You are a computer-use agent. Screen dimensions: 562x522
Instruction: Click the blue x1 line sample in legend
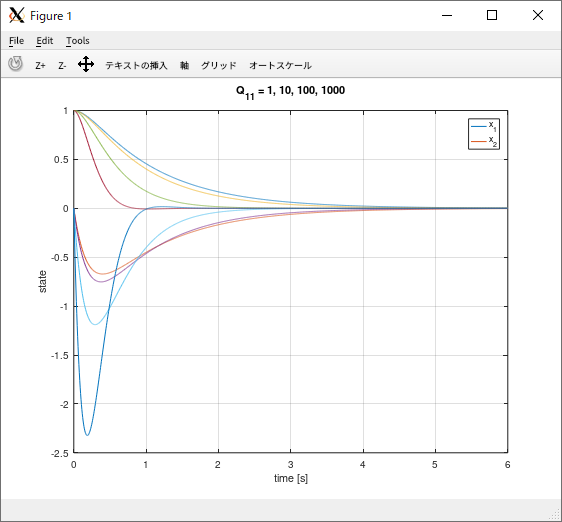pyautogui.click(x=478, y=126)
